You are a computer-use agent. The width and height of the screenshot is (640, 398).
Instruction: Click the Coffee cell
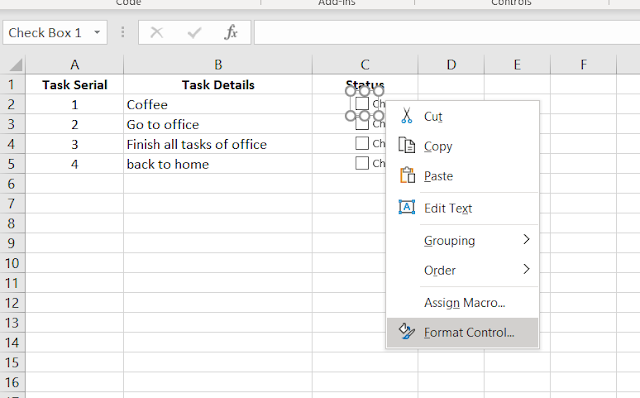click(218, 105)
